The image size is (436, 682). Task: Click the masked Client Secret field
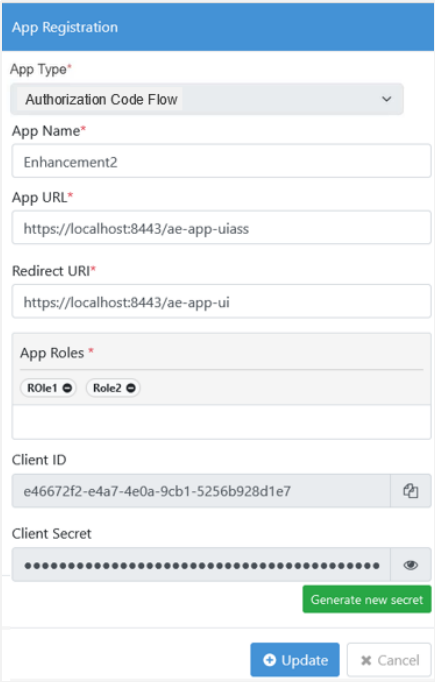coord(201,565)
